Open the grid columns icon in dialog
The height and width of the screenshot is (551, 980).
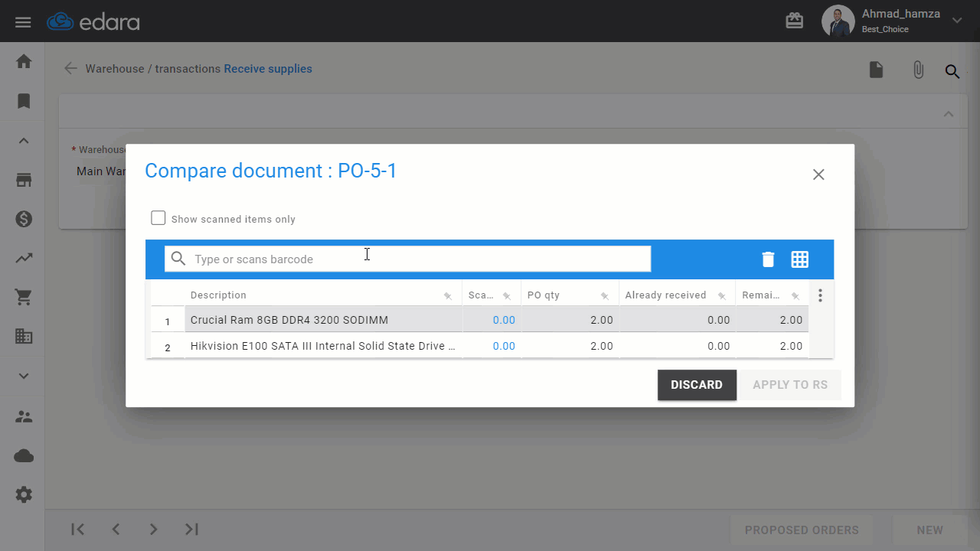coord(800,259)
